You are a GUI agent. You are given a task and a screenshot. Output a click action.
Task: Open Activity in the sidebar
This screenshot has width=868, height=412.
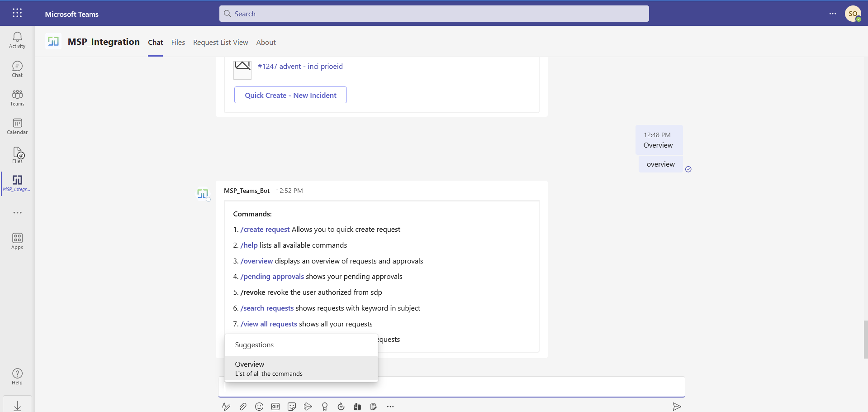(17, 40)
